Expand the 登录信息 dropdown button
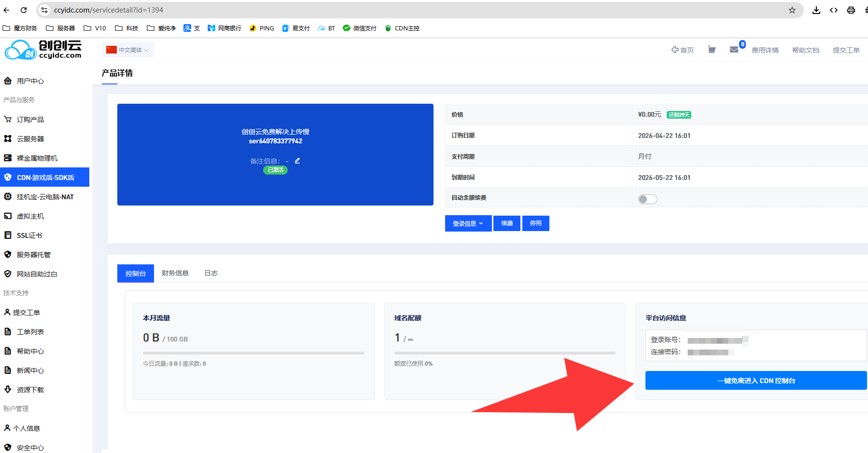Screen dimensions: 868x453 pyautogui.click(x=468, y=223)
